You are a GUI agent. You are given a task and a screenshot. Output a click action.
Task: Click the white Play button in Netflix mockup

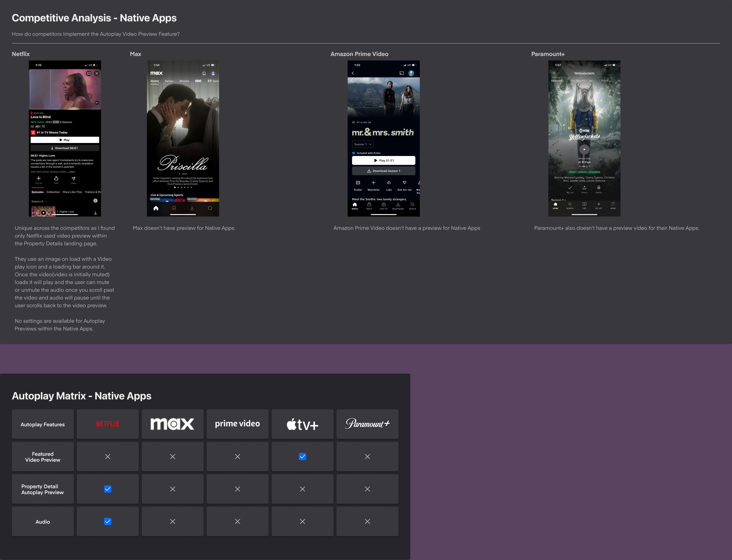coord(65,140)
